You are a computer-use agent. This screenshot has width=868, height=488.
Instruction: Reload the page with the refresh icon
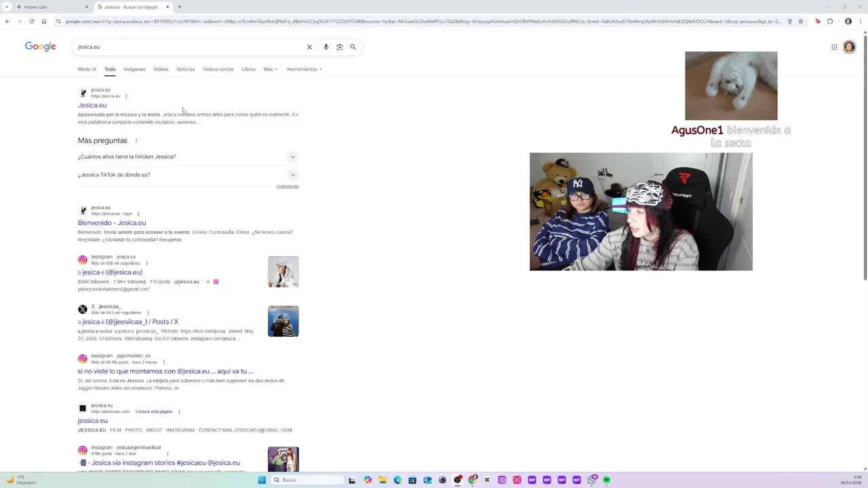31,21
